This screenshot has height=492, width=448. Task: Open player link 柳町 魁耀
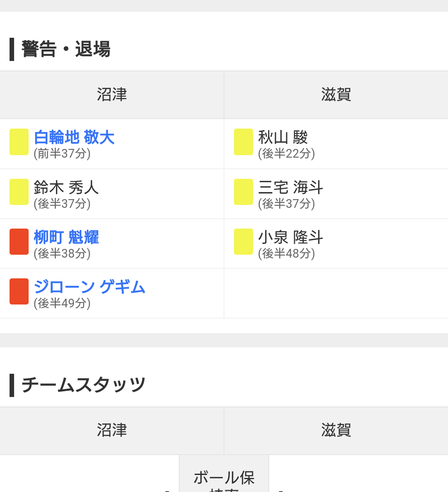click(x=66, y=237)
